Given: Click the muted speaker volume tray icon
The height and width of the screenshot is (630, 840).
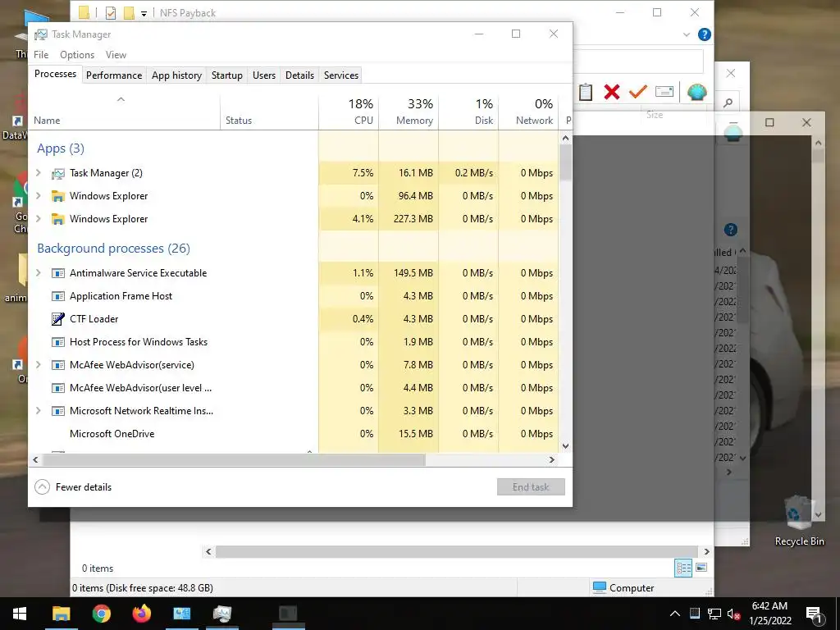Looking at the screenshot, I should coord(734,614).
